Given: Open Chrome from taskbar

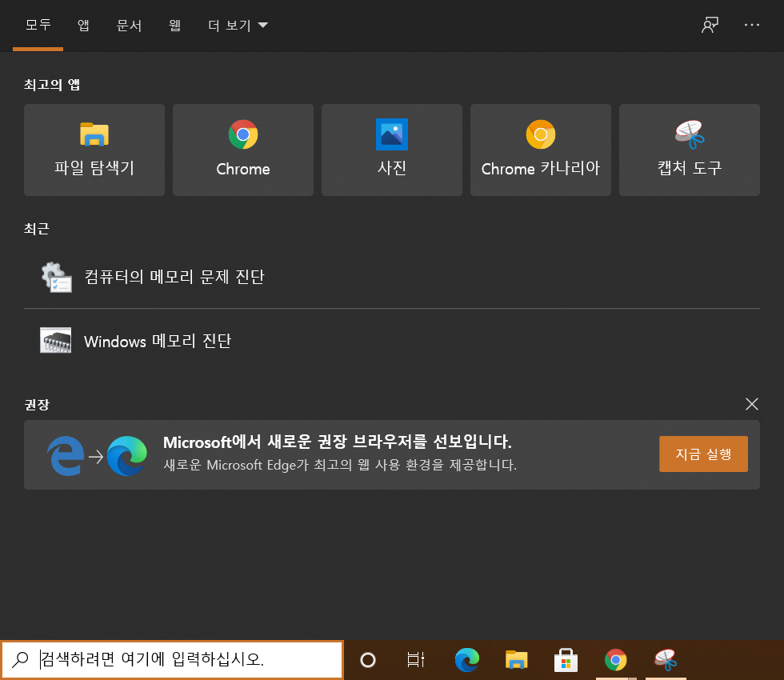Looking at the screenshot, I should [x=615, y=660].
